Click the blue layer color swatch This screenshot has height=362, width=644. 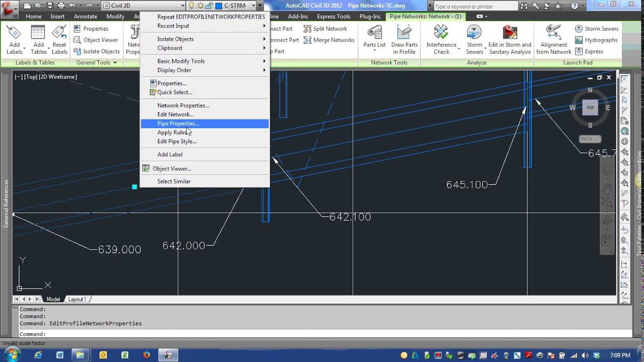219,6
